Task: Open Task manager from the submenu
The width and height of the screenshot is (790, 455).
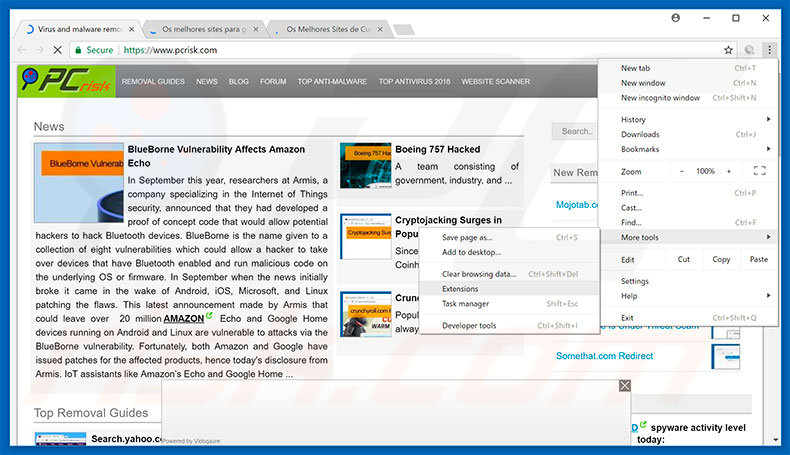Action: coord(509,304)
